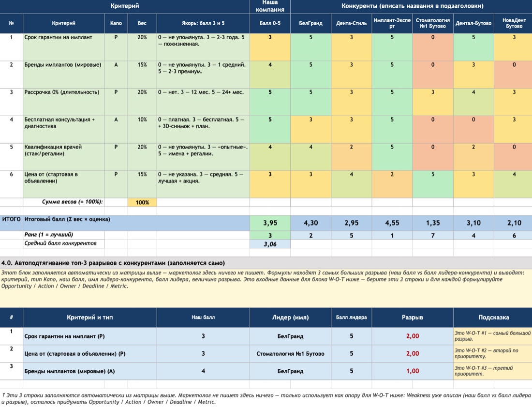
Task: Click the 'Дентал-Бутово' column header
Action: (x=473, y=23)
